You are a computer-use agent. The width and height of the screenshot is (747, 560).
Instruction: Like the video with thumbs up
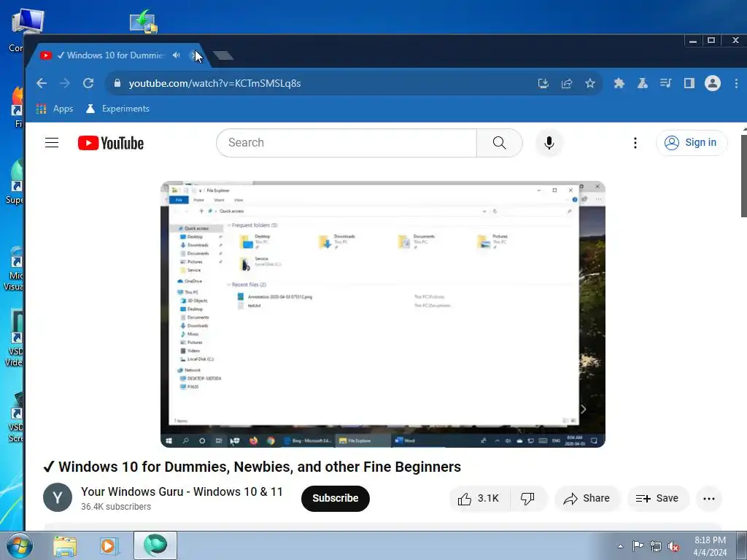click(479, 498)
